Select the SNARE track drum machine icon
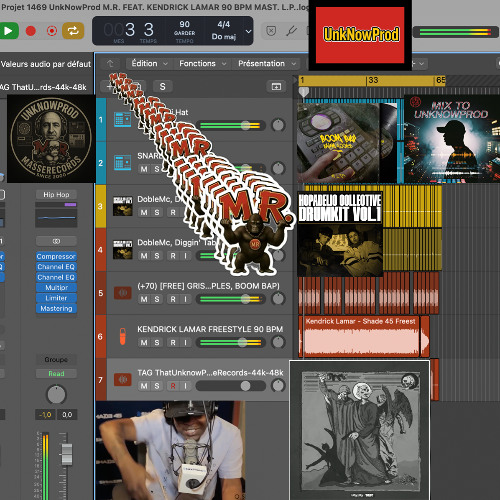The image size is (500, 500). pyautogui.click(x=122, y=163)
